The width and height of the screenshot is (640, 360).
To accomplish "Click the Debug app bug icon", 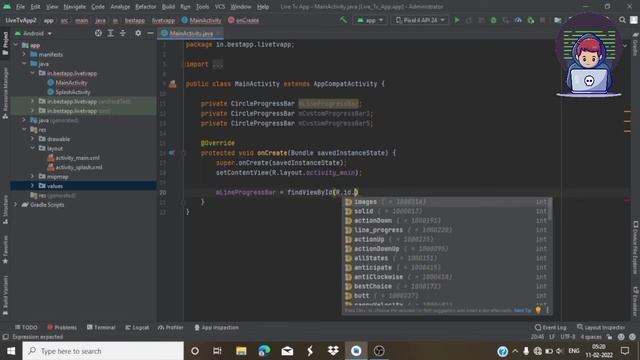I will click(x=493, y=20).
